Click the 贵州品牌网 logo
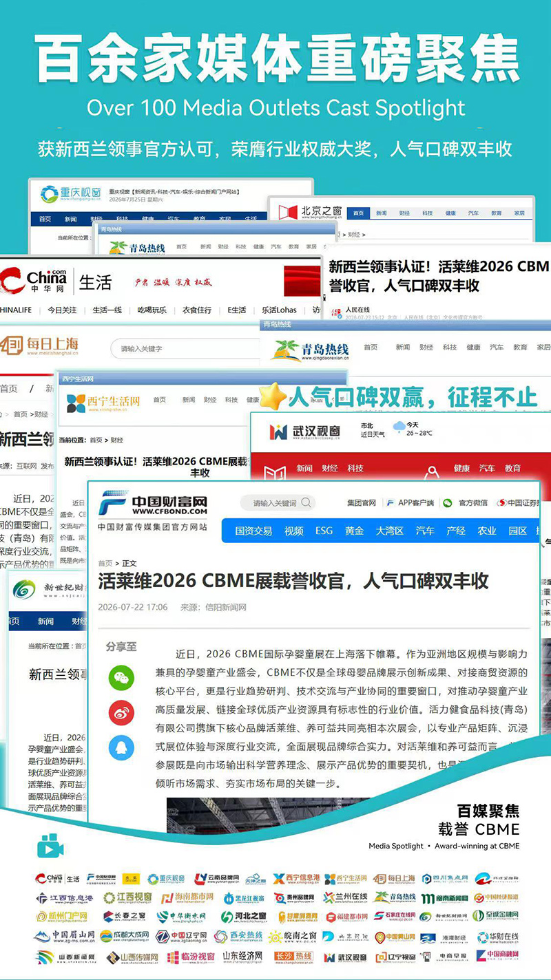The height and width of the screenshot is (980, 551). [x=294, y=898]
